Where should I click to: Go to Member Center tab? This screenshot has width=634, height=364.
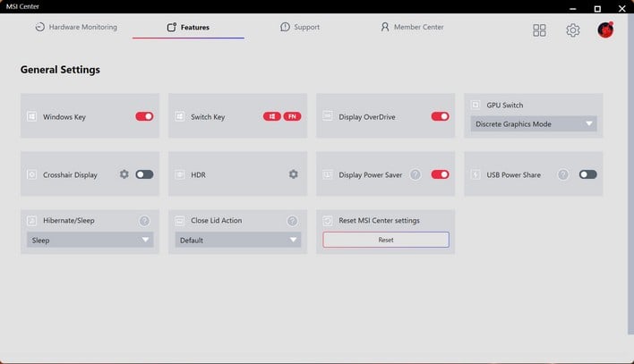[412, 27]
